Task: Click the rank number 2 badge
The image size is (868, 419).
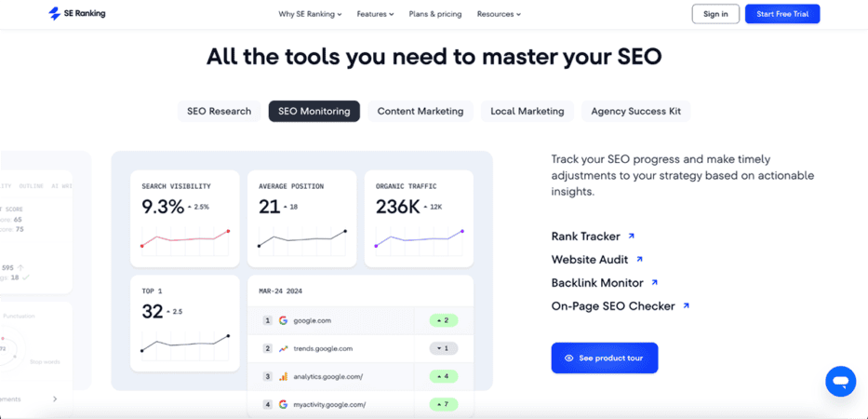Action: (x=267, y=348)
